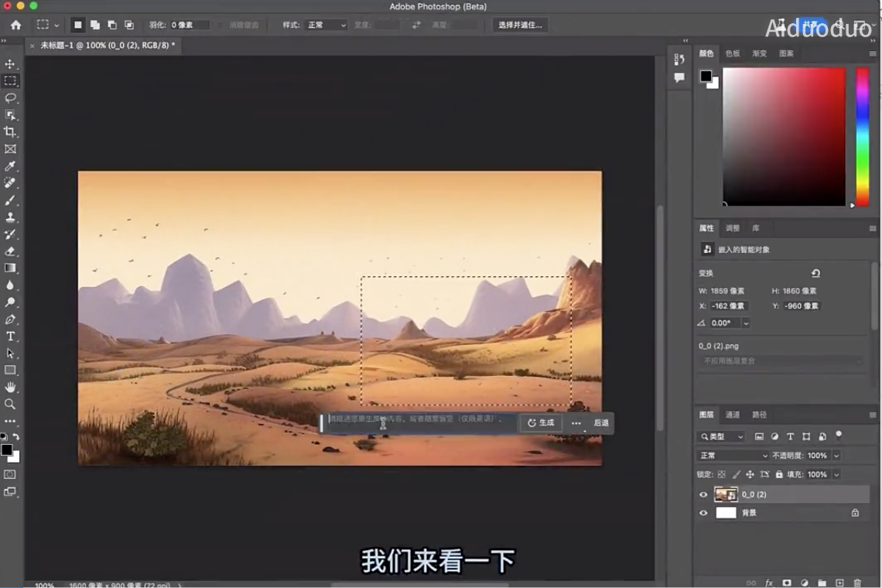This screenshot has width=882, height=588.
Task: Select the Hand tool
Action: 10,387
